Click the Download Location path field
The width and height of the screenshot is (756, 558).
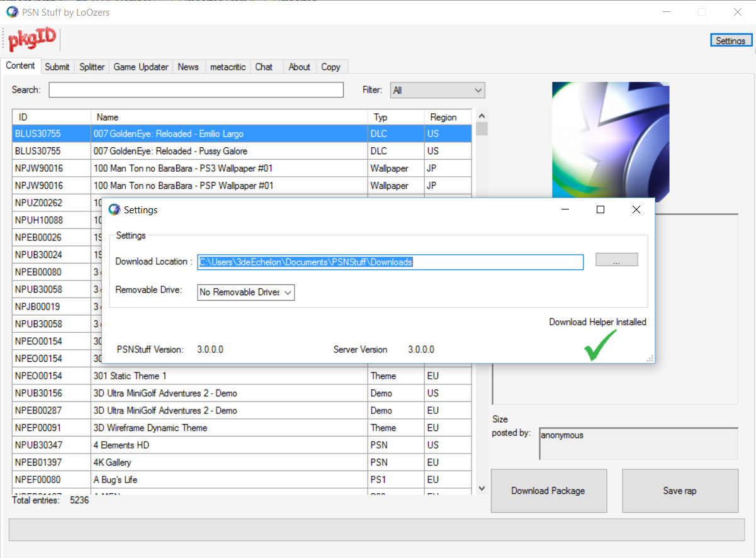(x=390, y=262)
